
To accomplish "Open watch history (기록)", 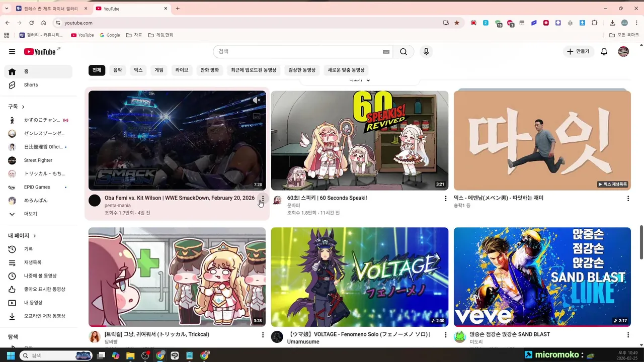I will (38, 249).
